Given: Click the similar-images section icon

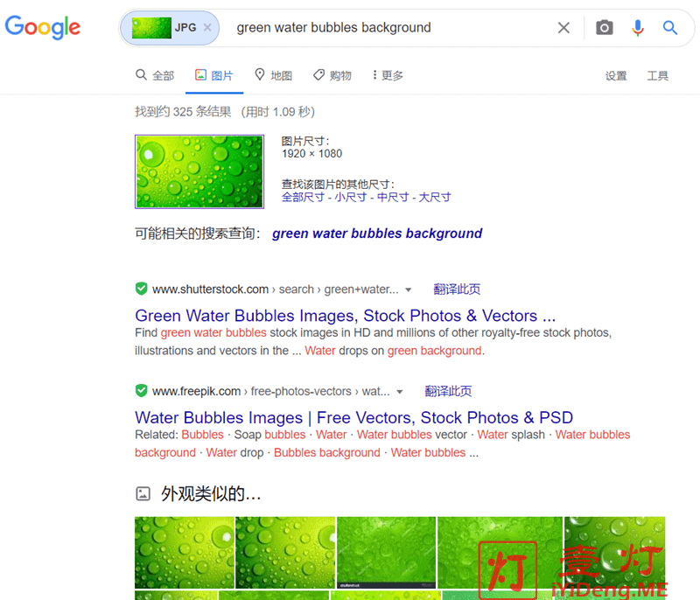Looking at the screenshot, I should click(x=143, y=493).
